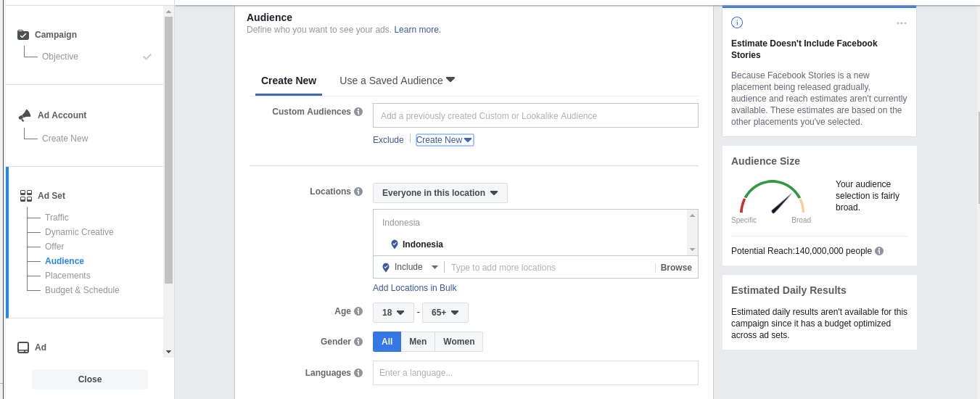This screenshot has width=980, height=399.
Task: Click locations list scroll down arrow
Action: pos(693,250)
